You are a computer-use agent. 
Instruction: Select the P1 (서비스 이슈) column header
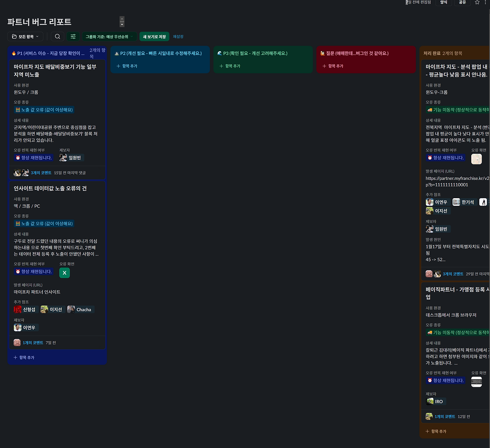48,53
